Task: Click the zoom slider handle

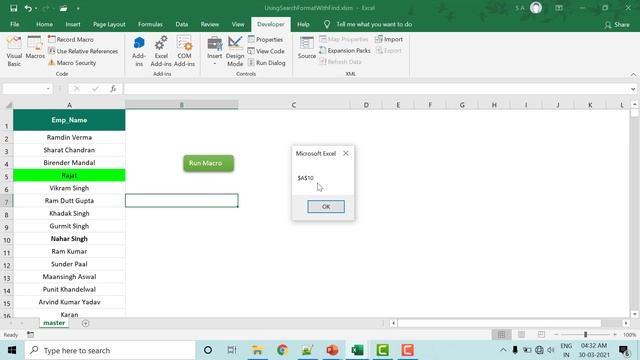Action: [x=585, y=335]
